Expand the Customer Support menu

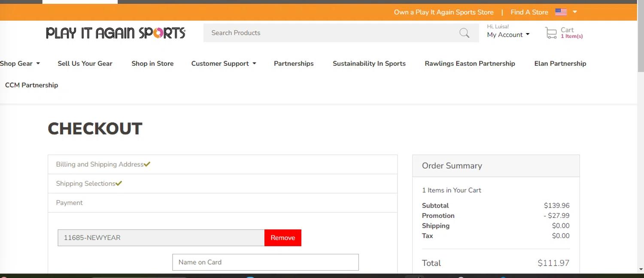click(224, 64)
